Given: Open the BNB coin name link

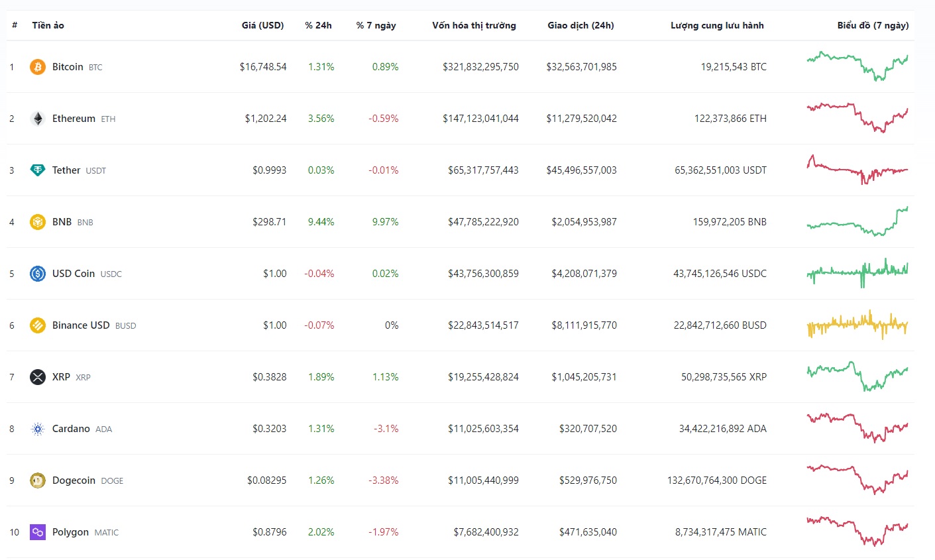Looking at the screenshot, I should click(x=62, y=222).
